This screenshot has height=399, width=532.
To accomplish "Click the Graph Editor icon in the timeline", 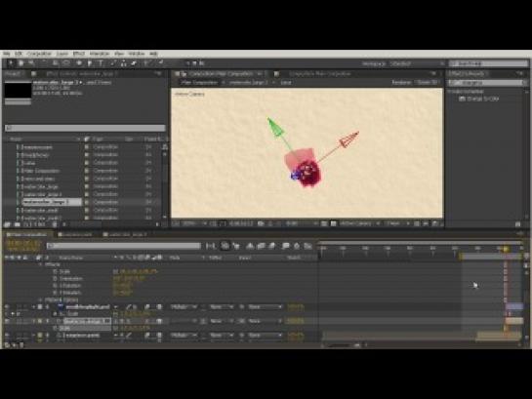I will click(307, 246).
